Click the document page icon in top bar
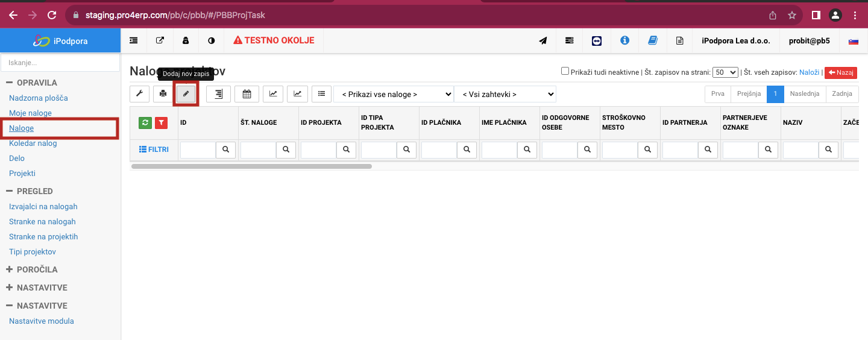868x340 pixels. [x=680, y=40]
